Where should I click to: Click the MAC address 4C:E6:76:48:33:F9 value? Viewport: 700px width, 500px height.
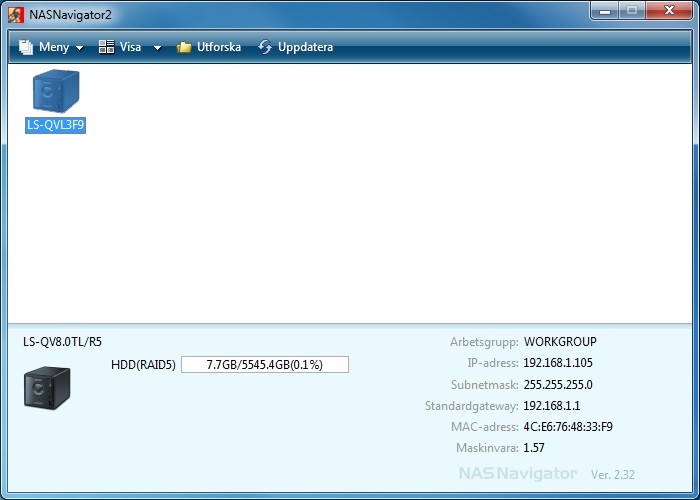(567, 427)
